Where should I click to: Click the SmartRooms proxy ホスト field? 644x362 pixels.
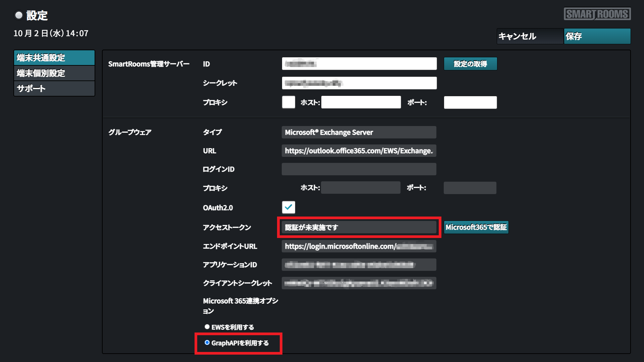(361, 102)
